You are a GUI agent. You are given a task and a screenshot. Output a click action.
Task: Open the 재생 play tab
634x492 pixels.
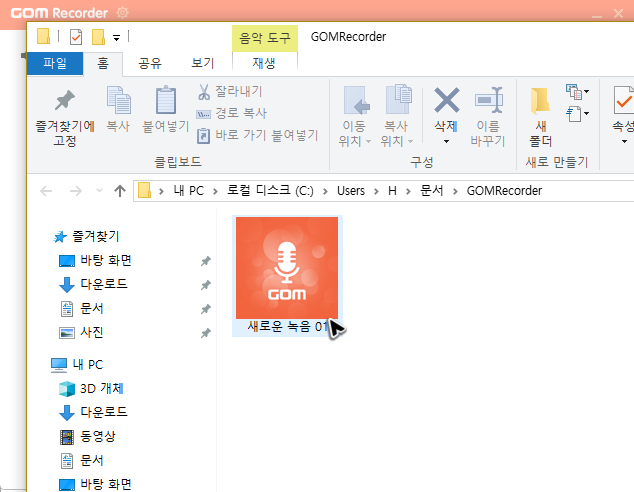pyautogui.click(x=264, y=63)
